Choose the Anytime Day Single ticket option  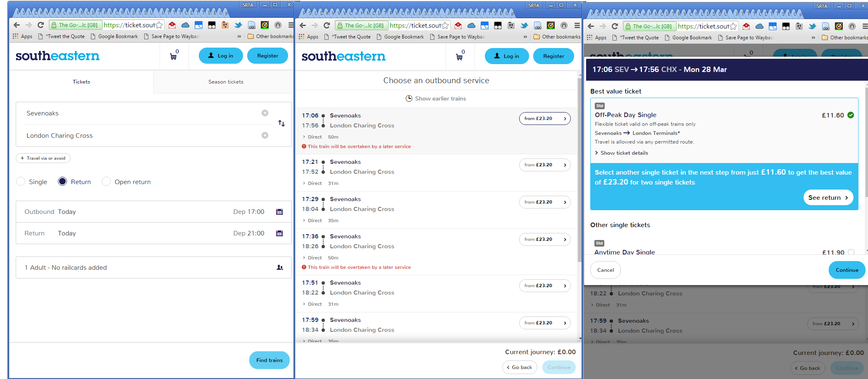pyautogui.click(x=851, y=252)
